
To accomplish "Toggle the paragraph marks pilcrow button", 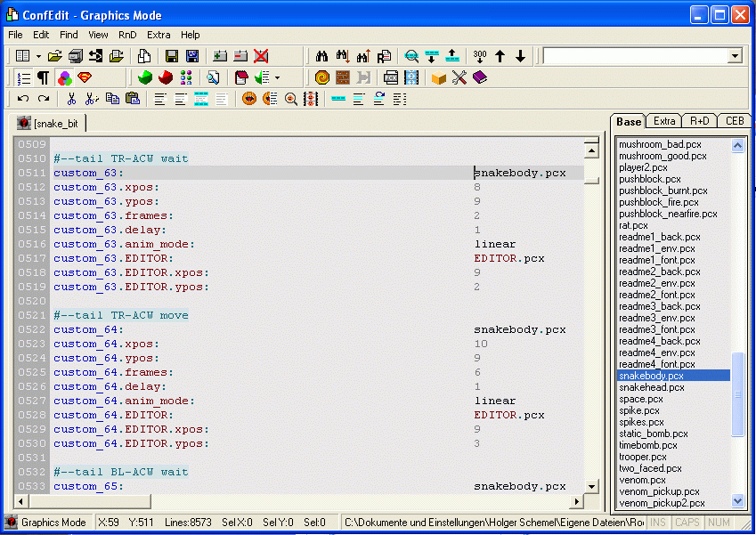I will coord(43,77).
